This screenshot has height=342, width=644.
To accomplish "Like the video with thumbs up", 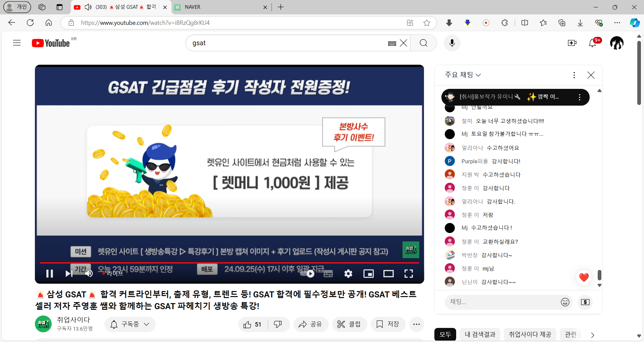I will (253, 324).
